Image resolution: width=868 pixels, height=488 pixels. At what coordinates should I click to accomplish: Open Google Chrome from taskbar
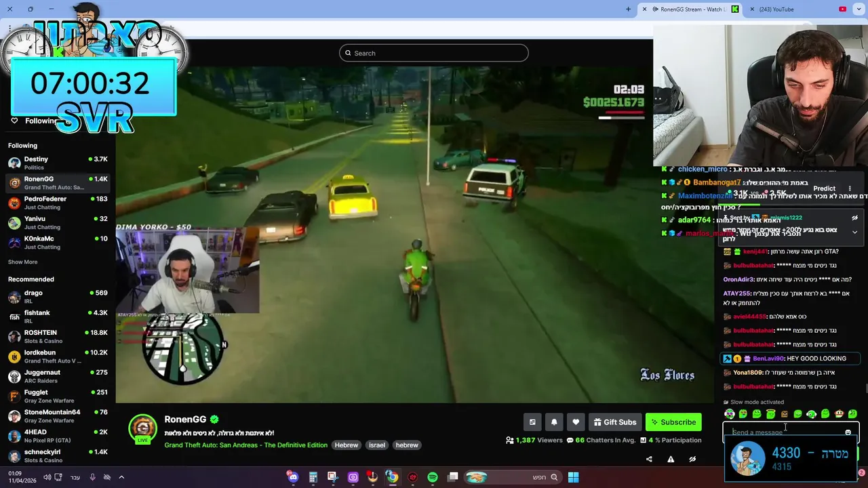coord(392,477)
